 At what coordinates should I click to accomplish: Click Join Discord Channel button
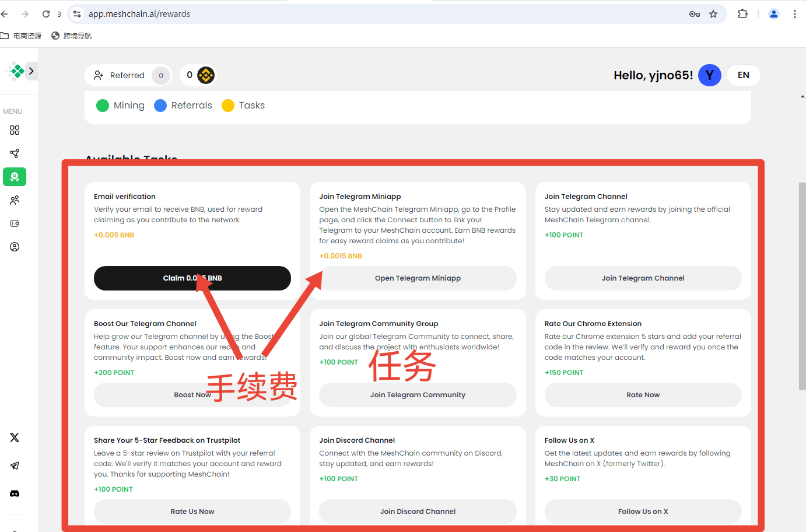(418, 512)
